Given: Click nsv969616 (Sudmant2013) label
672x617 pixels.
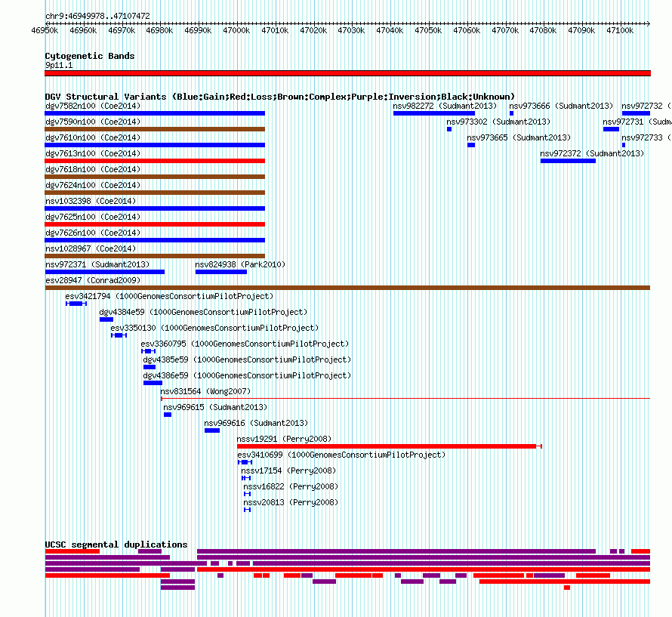Looking at the screenshot, I should click(256, 423).
